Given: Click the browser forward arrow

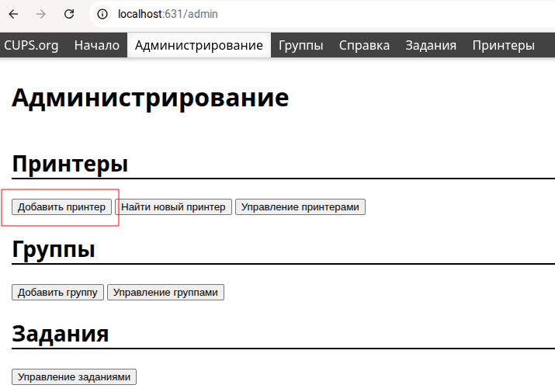Looking at the screenshot, I should point(42,14).
